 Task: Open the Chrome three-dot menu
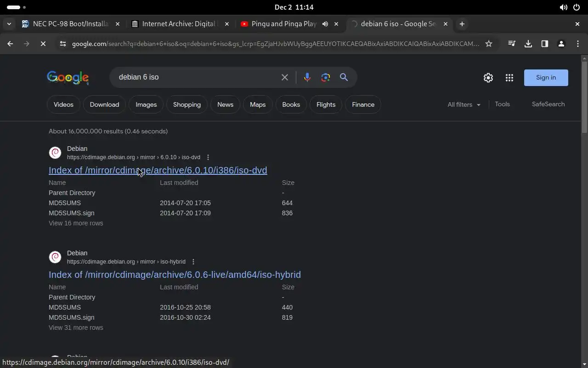pos(578,44)
